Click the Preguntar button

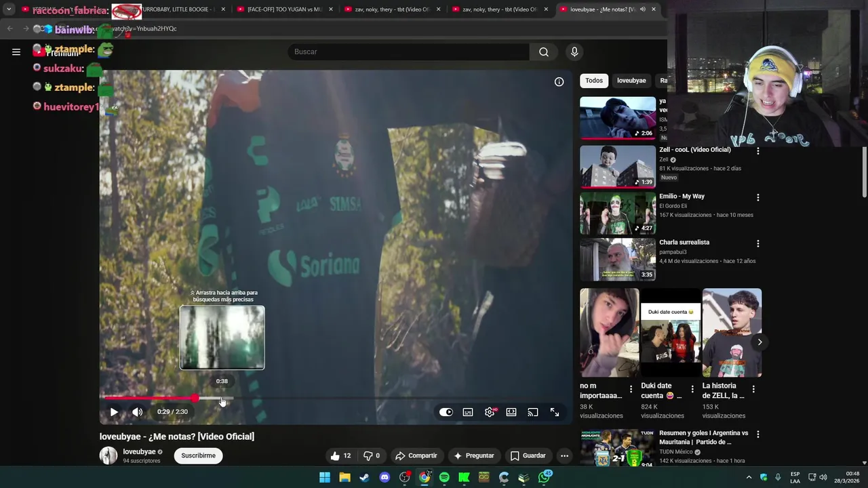tap(474, 455)
